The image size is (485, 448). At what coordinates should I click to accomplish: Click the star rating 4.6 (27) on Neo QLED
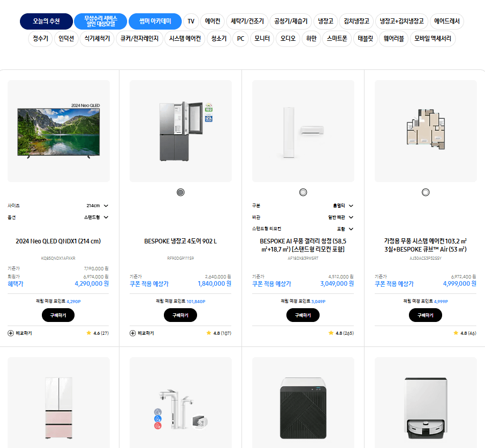[x=98, y=333]
